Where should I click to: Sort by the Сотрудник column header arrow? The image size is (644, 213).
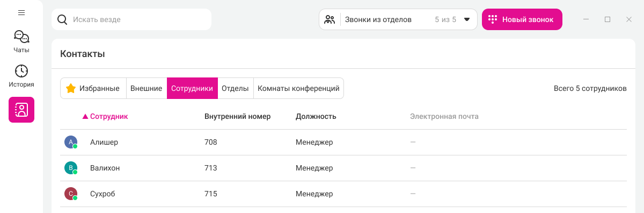[x=85, y=117]
